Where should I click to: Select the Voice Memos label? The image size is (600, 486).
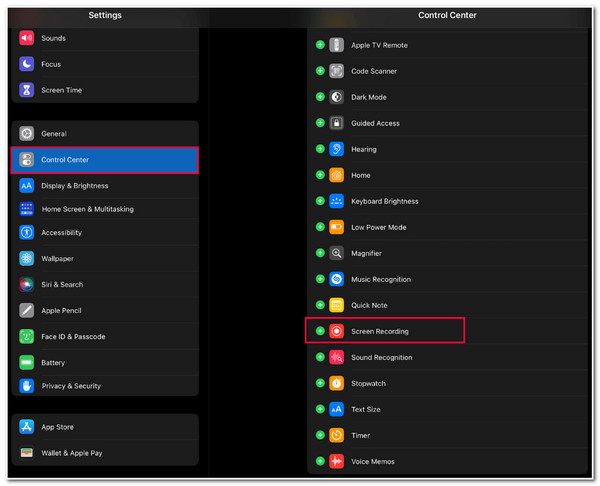pyautogui.click(x=373, y=462)
